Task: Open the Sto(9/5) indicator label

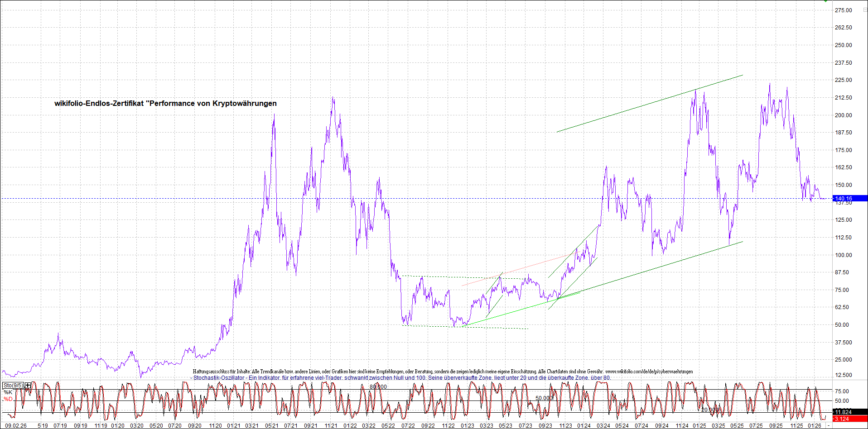Action: pyautogui.click(x=13, y=386)
